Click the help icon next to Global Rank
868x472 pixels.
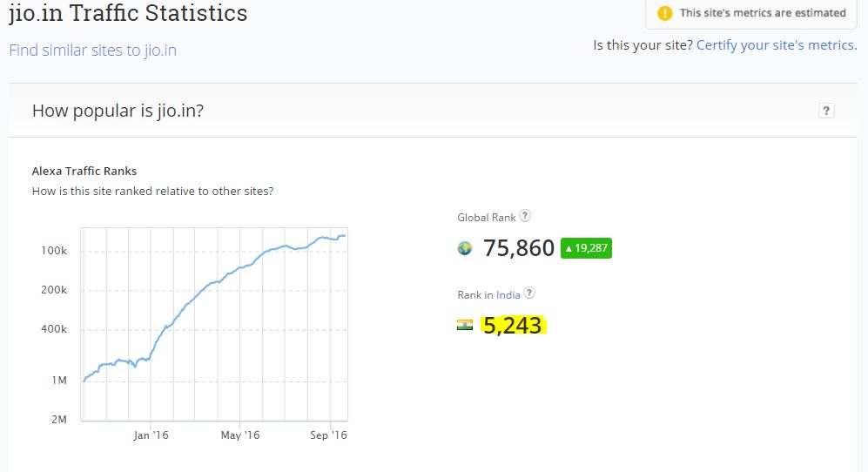click(x=525, y=216)
